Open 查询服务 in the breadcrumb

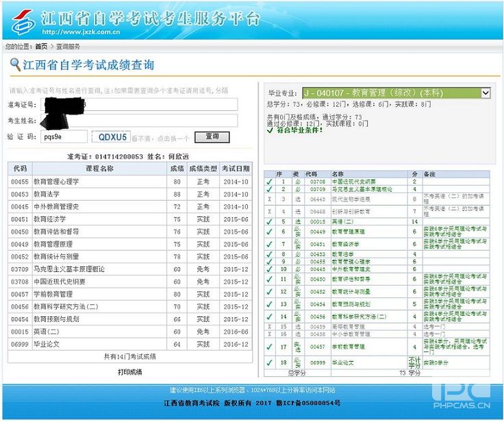pyautogui.click(x=68, y=47)
